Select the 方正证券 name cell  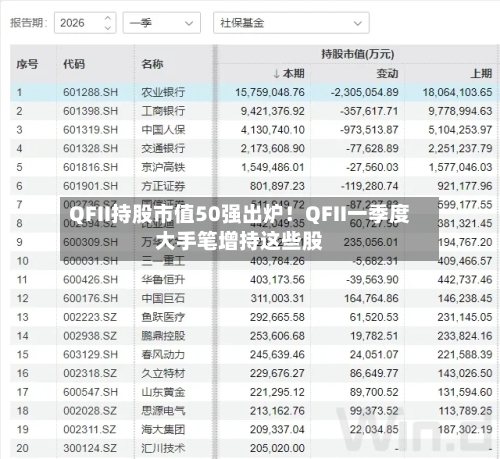tap(163, 186)
